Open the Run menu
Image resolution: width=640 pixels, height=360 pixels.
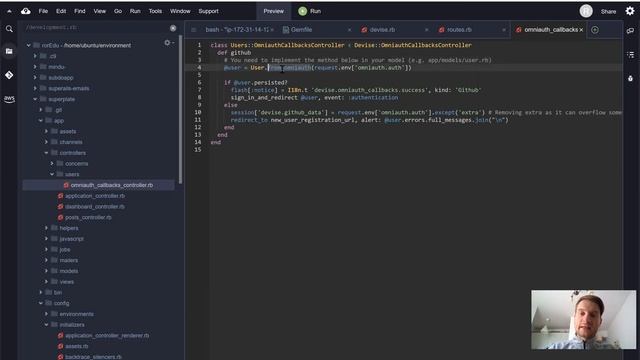[x=135, y=11]
